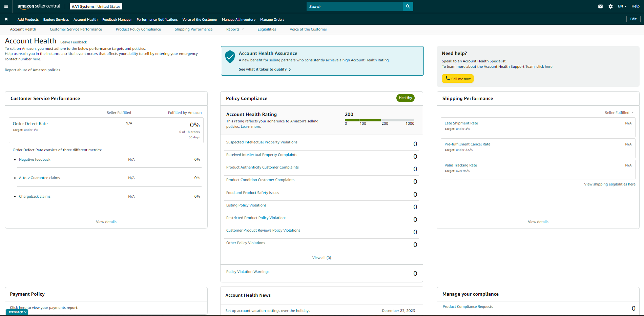Open Customer Product Reviews Policy Violations
The width and height of the screenshot is (644, 316).
point(263,231)
